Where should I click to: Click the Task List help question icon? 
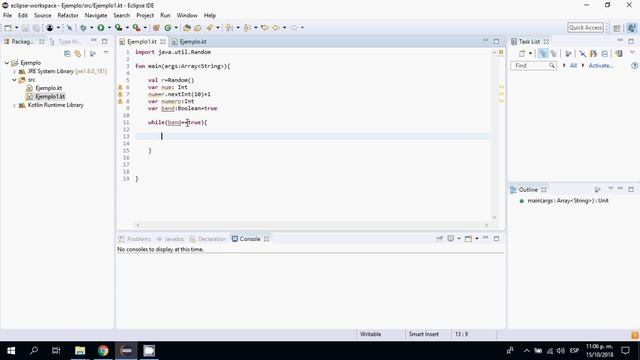coord(634,66)
